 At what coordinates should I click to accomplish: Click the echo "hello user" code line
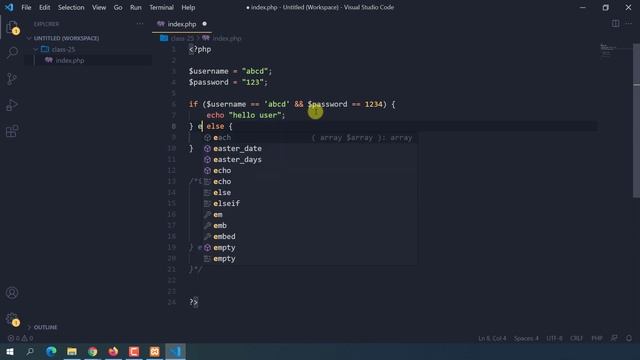pyautogui.click(x=246, y=116)
